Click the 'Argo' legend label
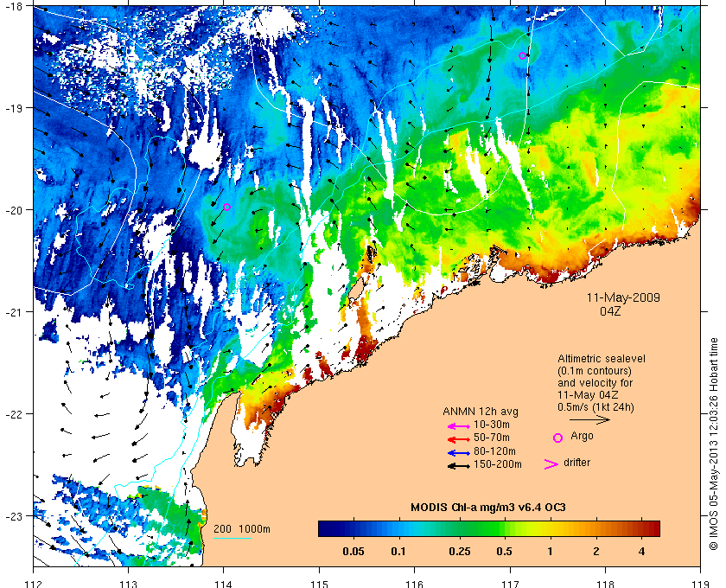 point(582,437)
